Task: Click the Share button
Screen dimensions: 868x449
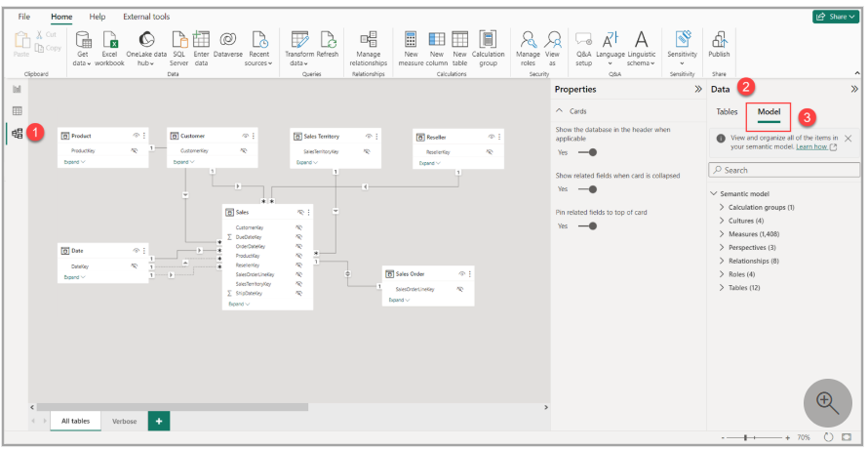Action: point(836,17)
